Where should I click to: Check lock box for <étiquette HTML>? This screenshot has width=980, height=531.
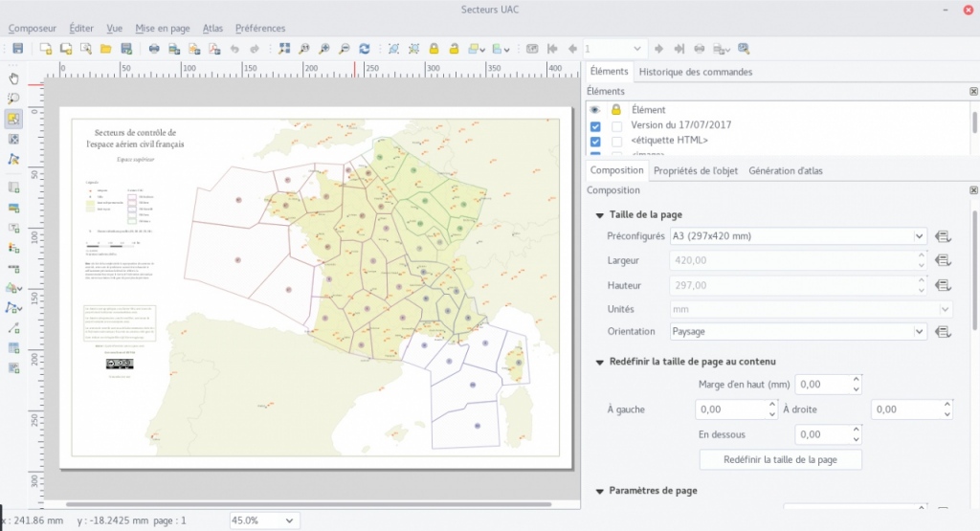[617, 142]
